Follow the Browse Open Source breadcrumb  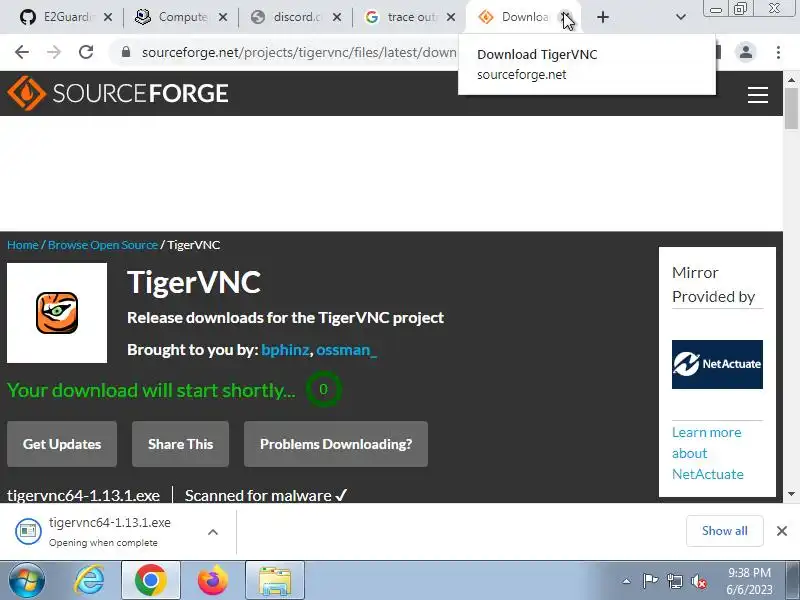[103, 245]
